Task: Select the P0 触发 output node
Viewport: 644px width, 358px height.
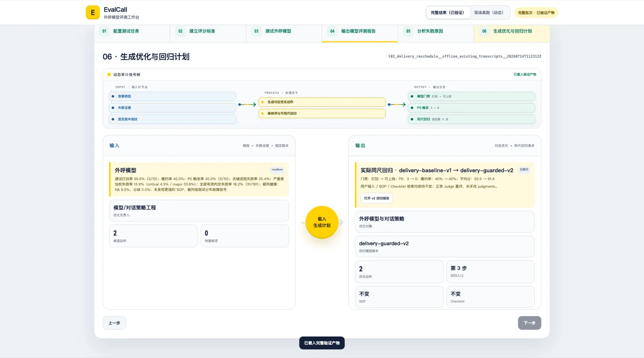Action: (x=471, y=108)
